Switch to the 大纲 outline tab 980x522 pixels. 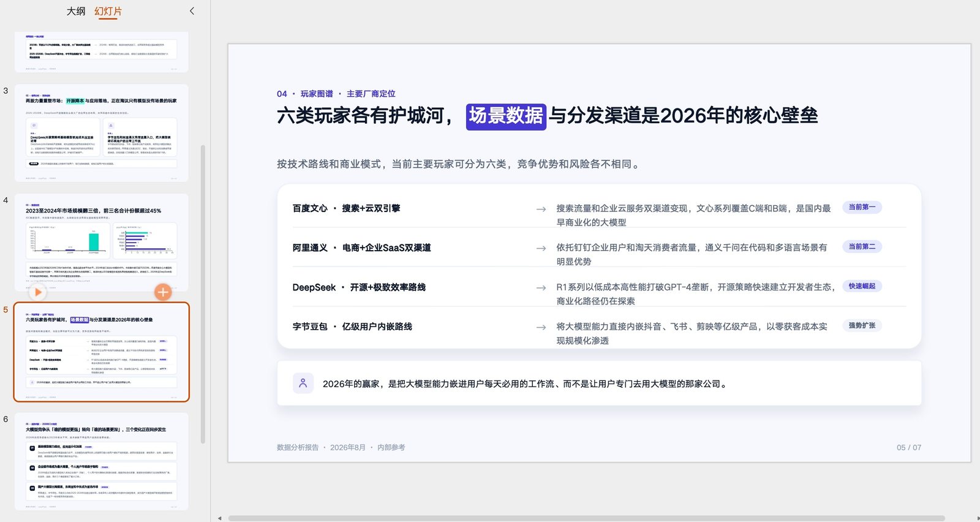[x=76, y=11]
